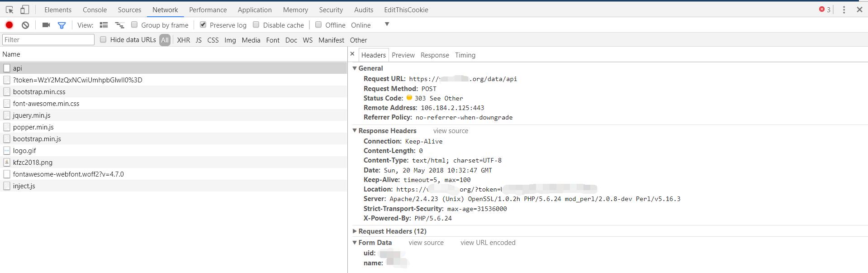Select the inject.js request
Screen dimensions: 868x273
coord(174,186)
